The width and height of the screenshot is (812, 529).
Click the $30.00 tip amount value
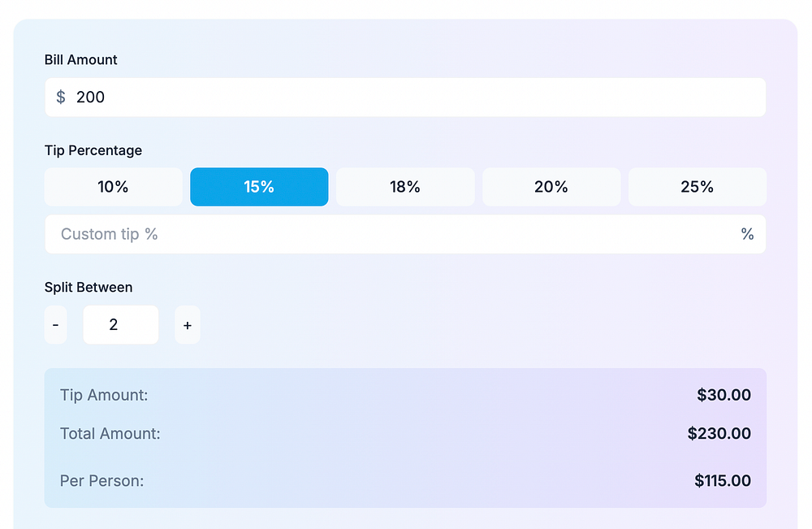point(723,396)
